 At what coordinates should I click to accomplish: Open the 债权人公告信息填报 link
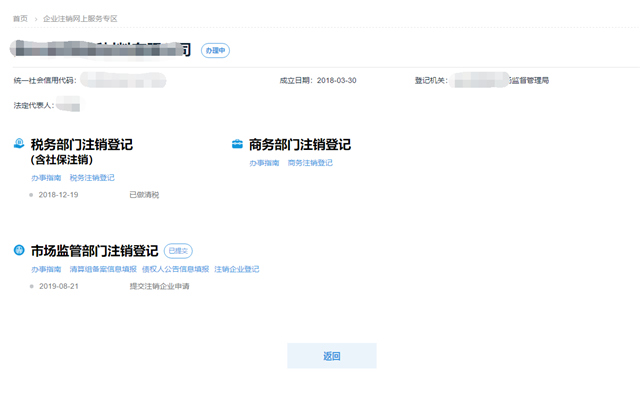point(176,269)
